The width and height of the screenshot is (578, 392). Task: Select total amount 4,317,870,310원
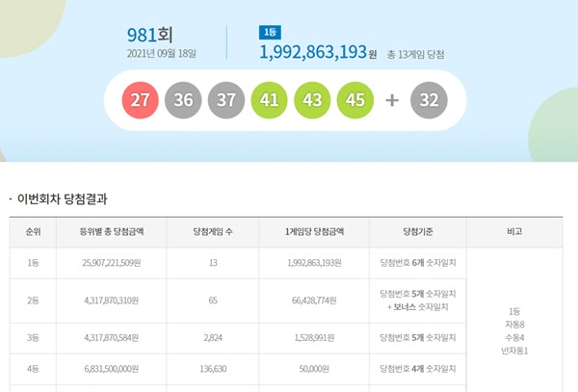point(112,301)
